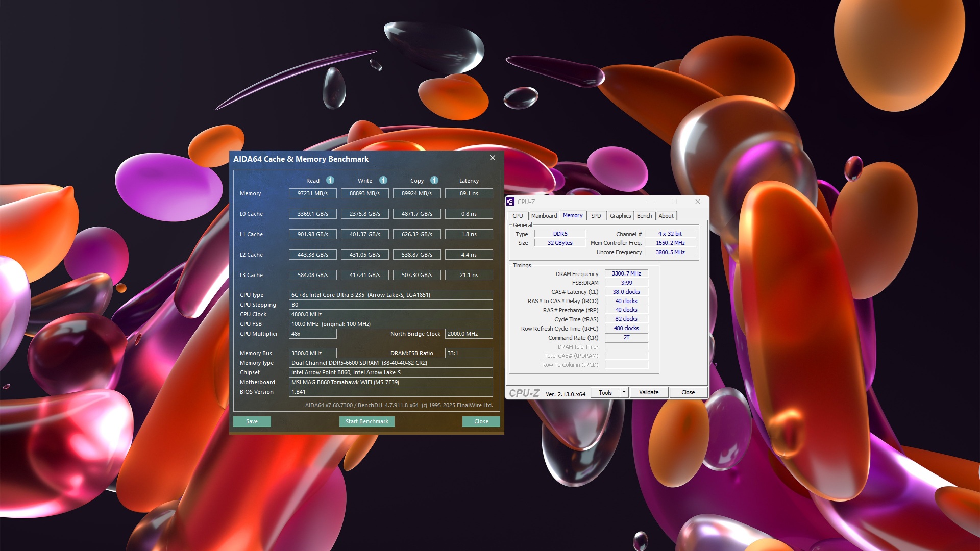The height and width of the screenshot is (551, 980).
Task: Switch to the Graphics tab in CPU-Z
Action: tap(620, 216)
